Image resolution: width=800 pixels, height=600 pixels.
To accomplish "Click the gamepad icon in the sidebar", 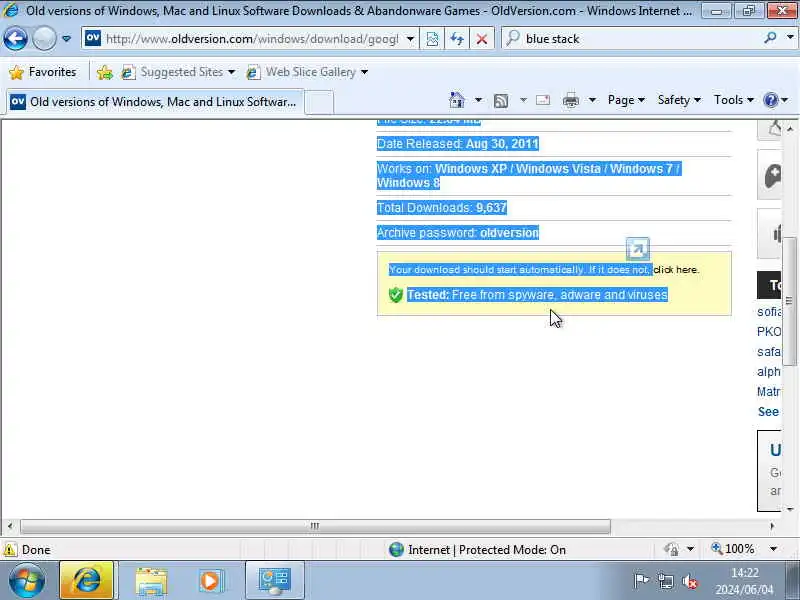I will [x=771, y=175].
